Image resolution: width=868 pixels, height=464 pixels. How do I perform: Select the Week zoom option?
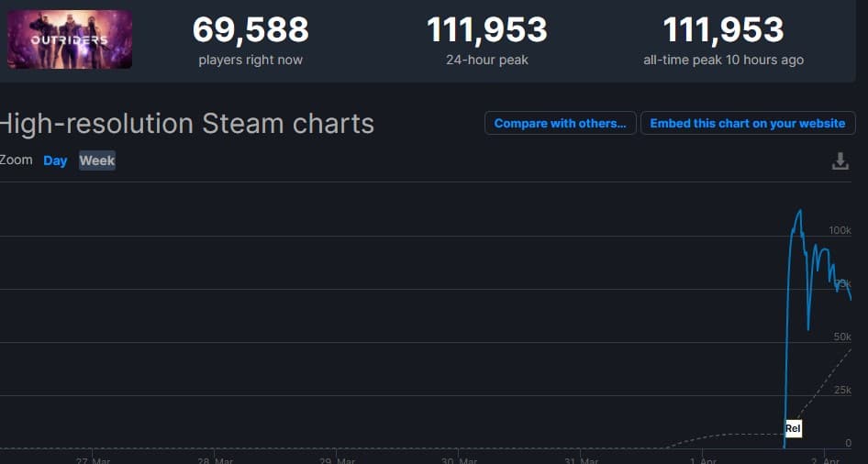pos(97,160)
